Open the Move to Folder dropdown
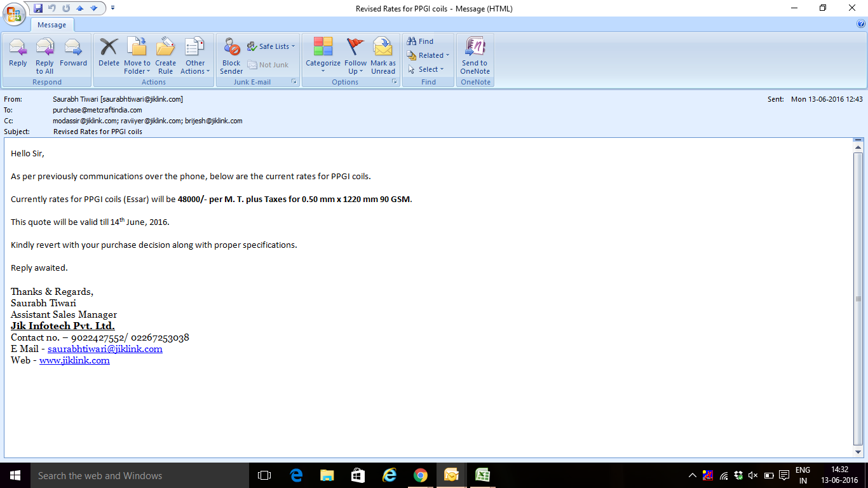The width and height of the screenshot is (868, 488). click(137, 67)
